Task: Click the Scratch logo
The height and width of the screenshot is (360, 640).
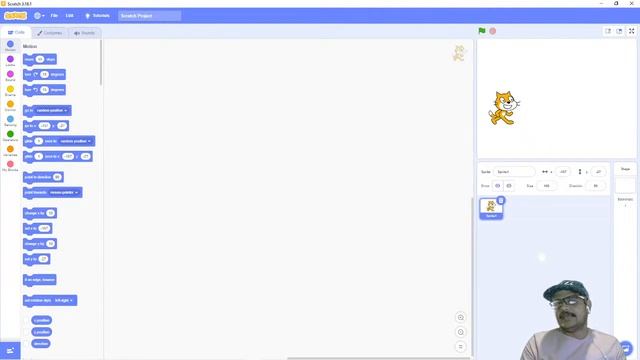Action: pyautogui.click(x=16, y=16)
